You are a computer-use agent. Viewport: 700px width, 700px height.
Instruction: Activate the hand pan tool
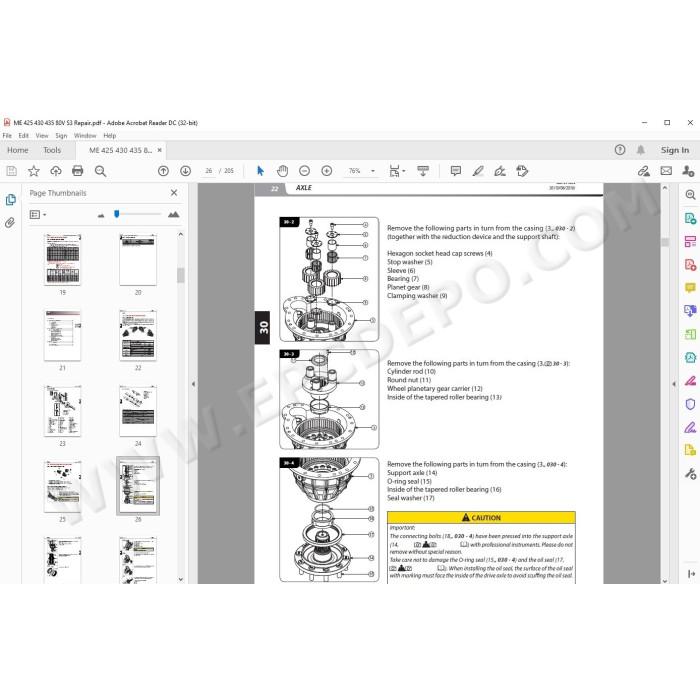click(x=283, y=171)
